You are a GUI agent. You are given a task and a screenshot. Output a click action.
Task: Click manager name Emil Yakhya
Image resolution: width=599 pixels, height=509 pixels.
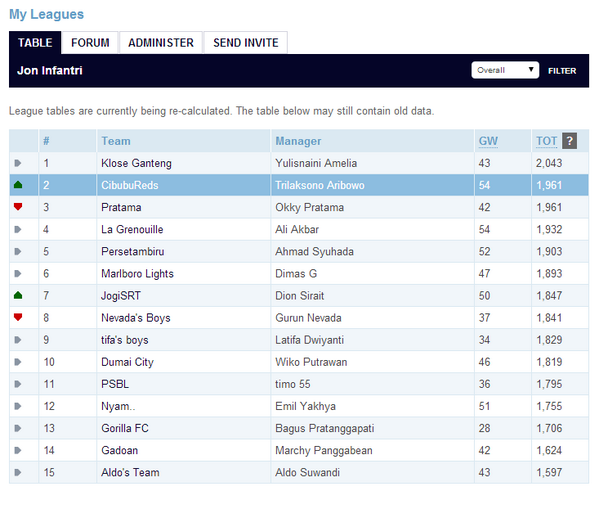pos(305,406)
